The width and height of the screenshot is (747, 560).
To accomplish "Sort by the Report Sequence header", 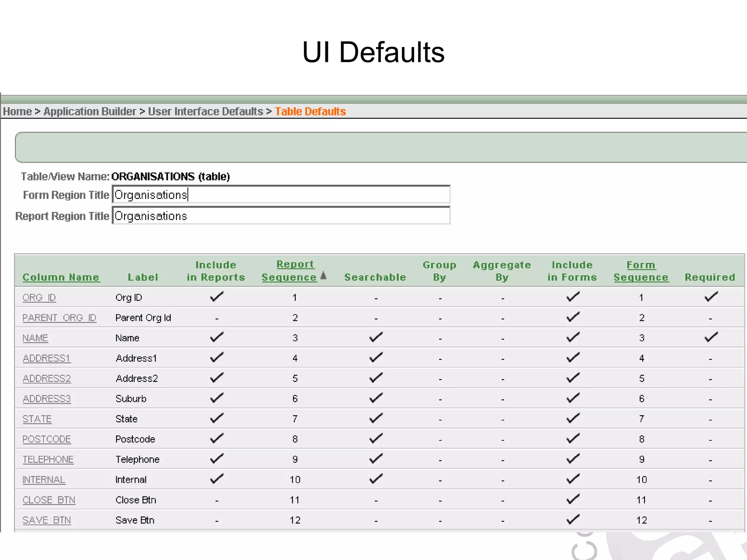I will click(290, 271).
